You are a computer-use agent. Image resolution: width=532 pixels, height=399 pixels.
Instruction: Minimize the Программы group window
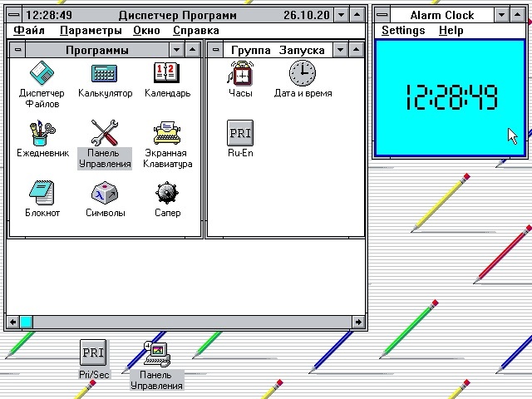point(176,50)
